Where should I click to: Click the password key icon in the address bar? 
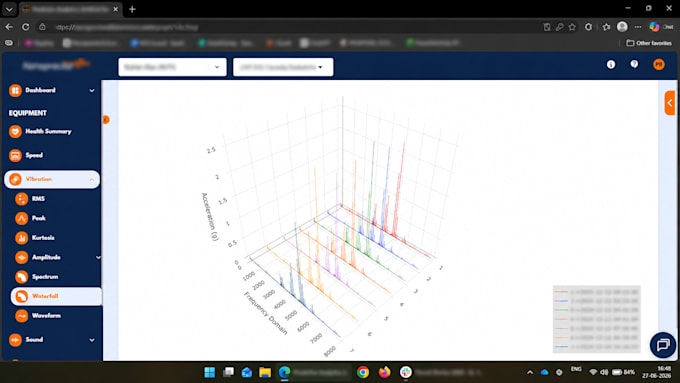click(560, 27)
